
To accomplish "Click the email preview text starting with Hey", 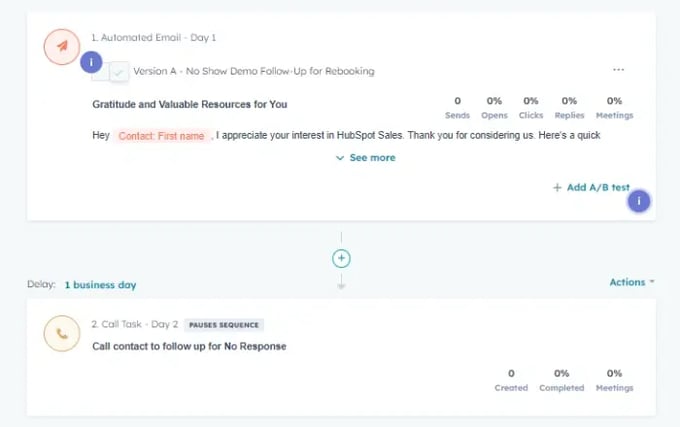I will (346, 136).
